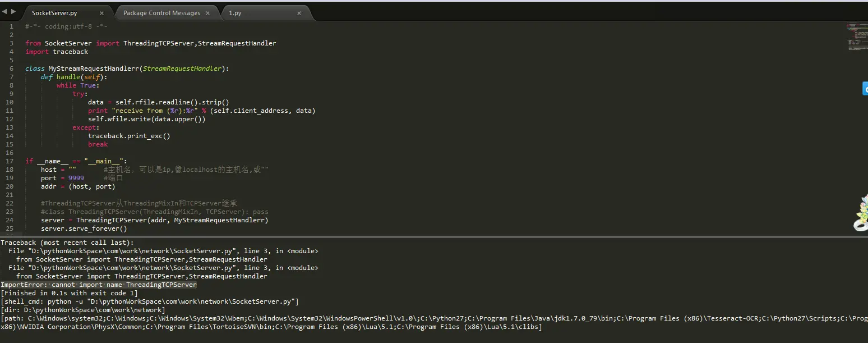
Task: Click the previous tab left arrow
Action: (x=4, y=11)
